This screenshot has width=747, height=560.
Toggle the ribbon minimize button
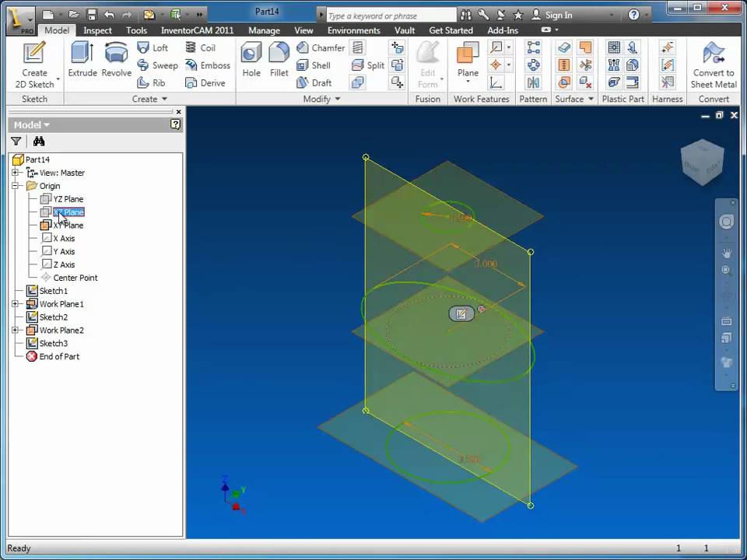[x=546, y=30]
